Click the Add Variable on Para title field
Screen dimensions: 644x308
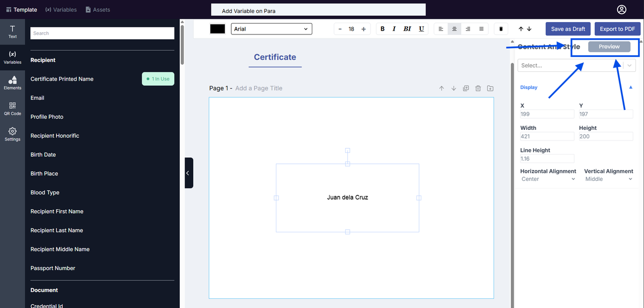click(318, 10)
